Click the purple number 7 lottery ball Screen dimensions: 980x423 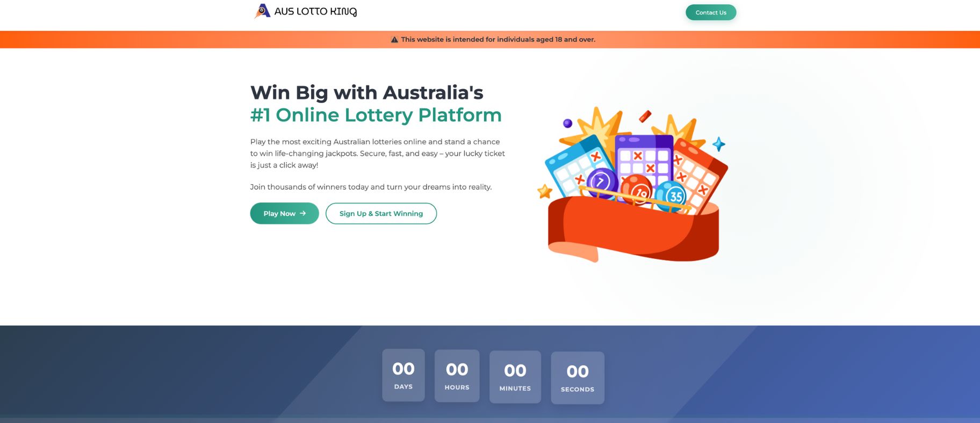click(602, 183)
